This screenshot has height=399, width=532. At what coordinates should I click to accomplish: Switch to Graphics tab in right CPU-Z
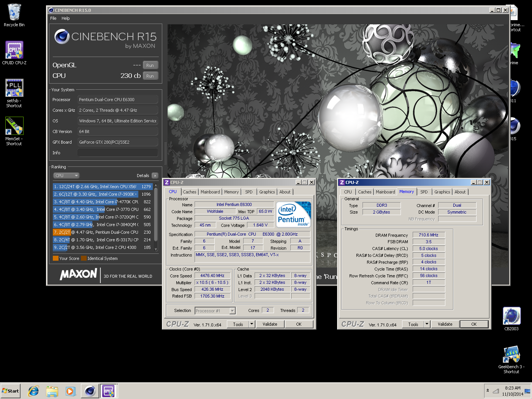point(442,192)
